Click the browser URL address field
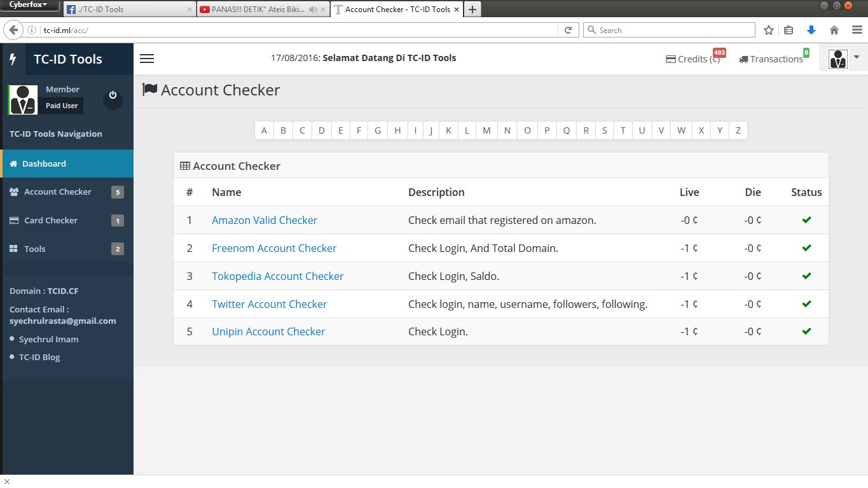 tap(299, 30)
